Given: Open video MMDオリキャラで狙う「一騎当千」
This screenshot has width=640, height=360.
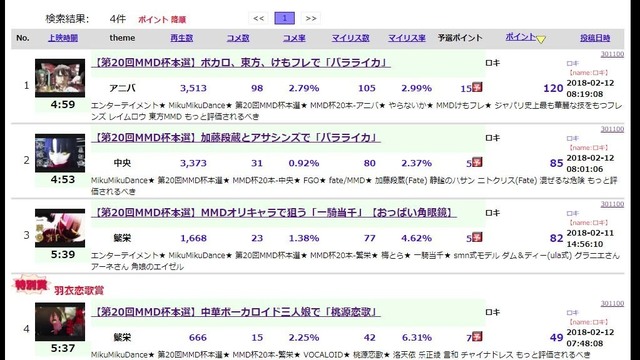Looking at the screenshot, I should [274, 213].
